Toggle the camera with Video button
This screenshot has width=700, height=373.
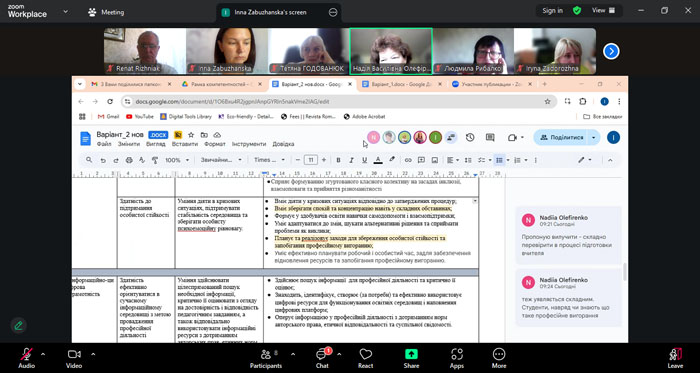point(74,358)
